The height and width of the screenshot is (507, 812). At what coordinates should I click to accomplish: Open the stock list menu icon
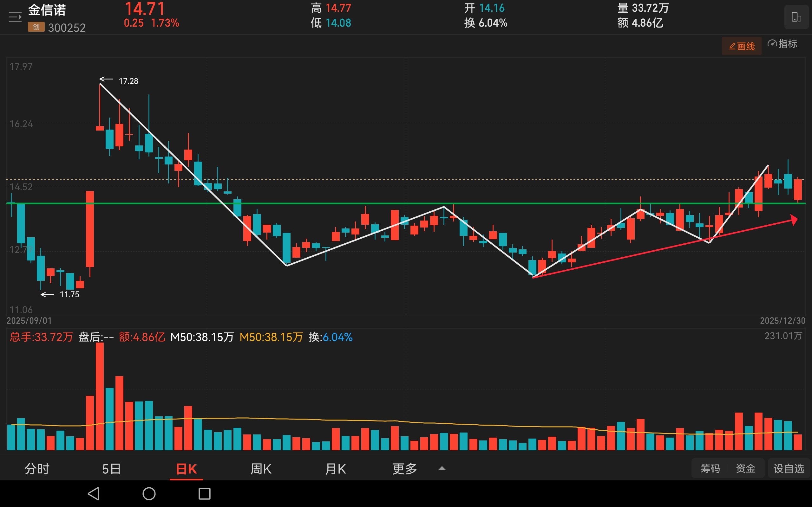pyautogui.click(x=15, y=17)
